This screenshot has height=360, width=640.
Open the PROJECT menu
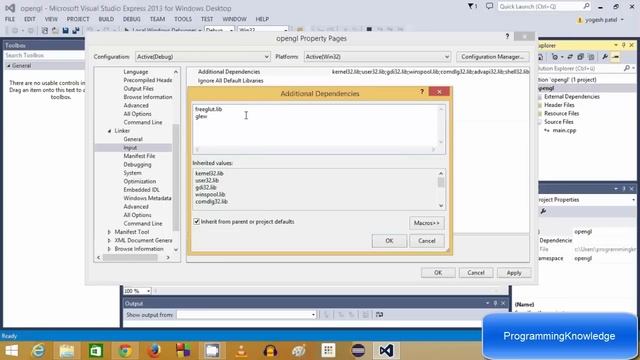coord(78,19)
